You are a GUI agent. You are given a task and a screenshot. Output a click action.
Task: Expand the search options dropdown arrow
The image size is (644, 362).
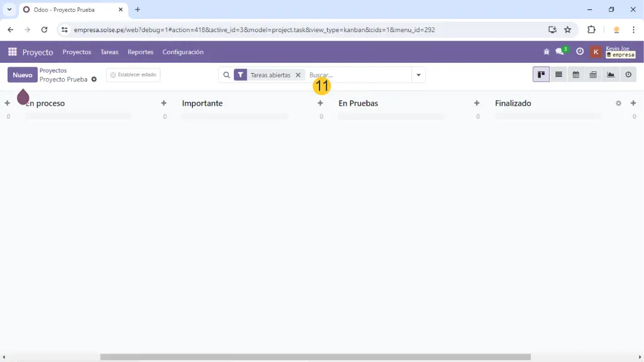coord(418,75)
